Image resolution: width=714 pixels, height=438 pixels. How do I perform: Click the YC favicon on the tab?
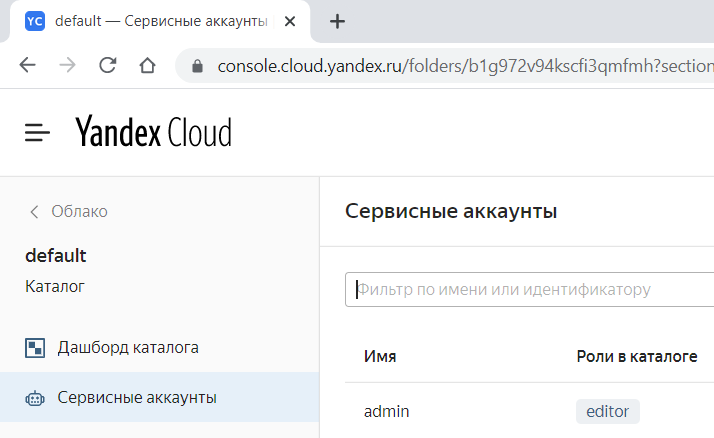pyautogui.click(x=35, y=21)
